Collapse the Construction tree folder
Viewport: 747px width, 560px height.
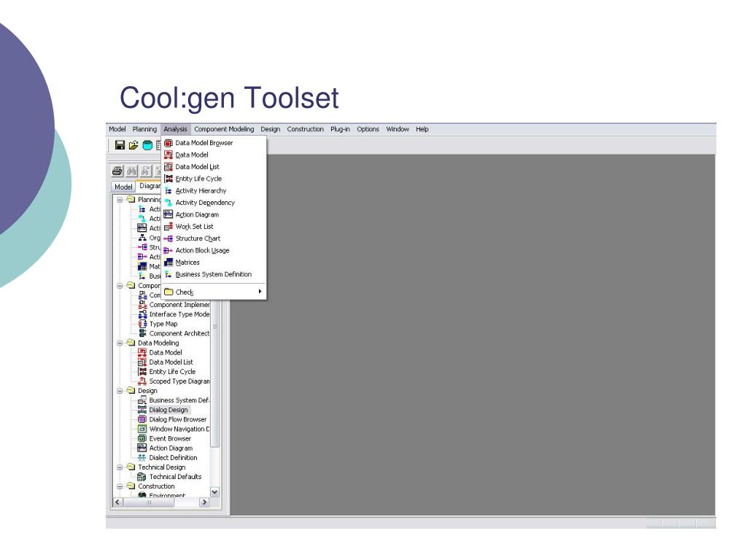[120, 486]
